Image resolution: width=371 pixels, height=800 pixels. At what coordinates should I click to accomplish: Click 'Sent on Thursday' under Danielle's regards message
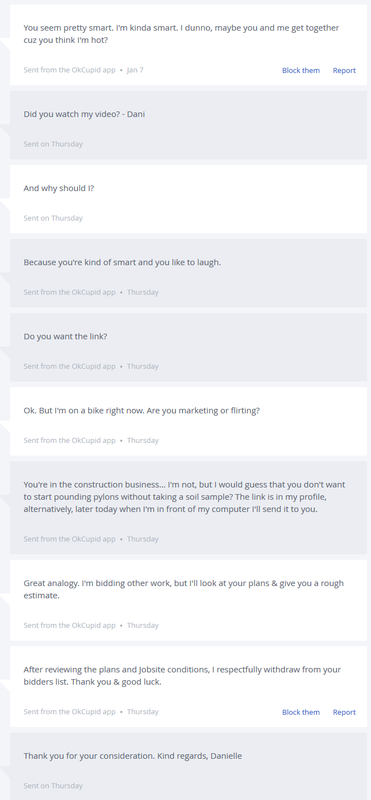(53, 786)
